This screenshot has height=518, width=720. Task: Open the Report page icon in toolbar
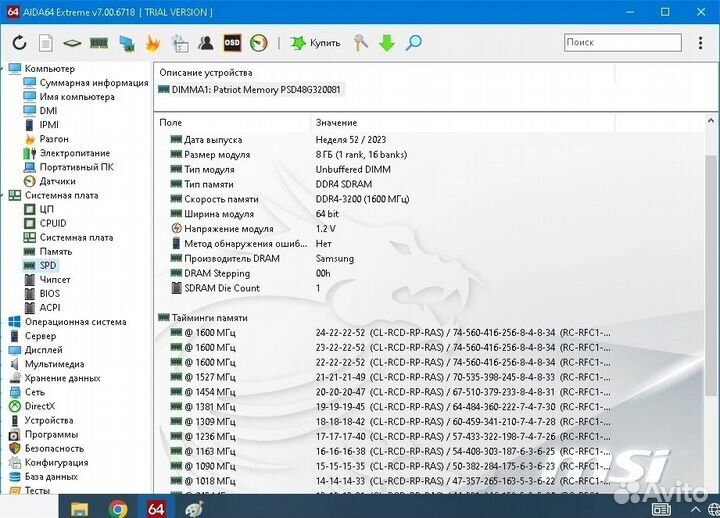coord(45,43)
